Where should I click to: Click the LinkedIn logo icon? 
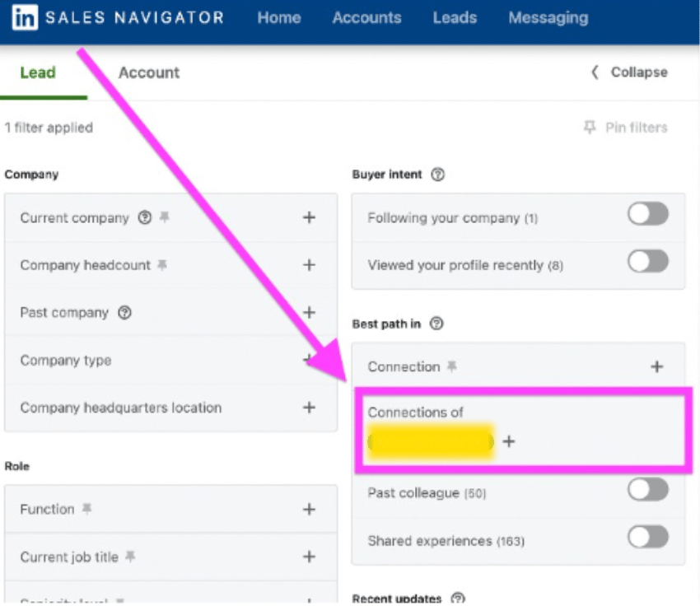click(x=25, y=17)
